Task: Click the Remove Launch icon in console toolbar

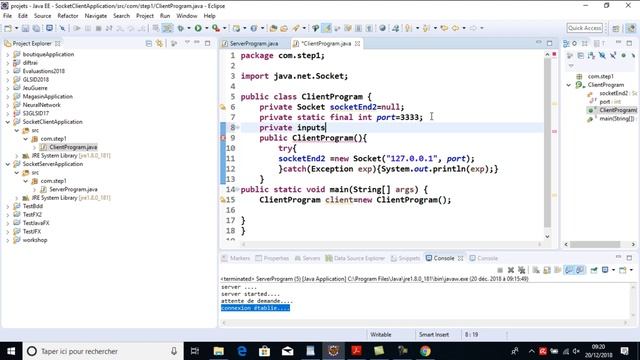Action: click(x=511, y=270)
